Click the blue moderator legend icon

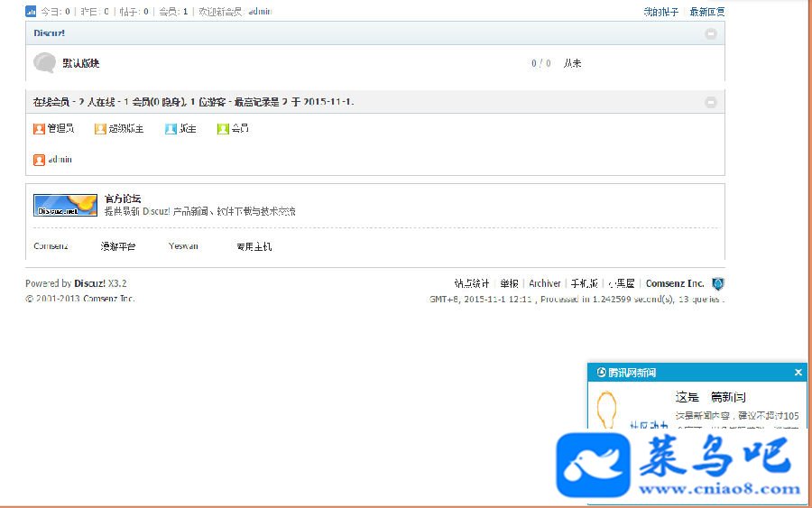[171, 128]
